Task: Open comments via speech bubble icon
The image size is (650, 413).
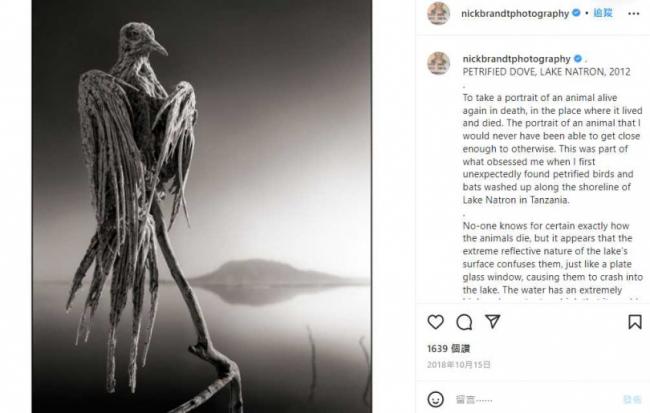Action: click(464, 322)
